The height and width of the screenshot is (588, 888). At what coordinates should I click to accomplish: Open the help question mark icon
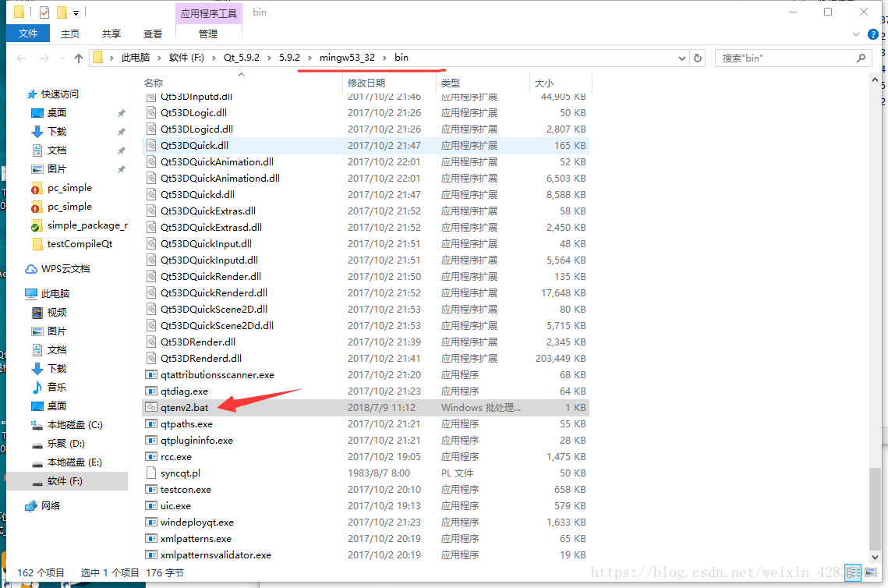(873, 34)
